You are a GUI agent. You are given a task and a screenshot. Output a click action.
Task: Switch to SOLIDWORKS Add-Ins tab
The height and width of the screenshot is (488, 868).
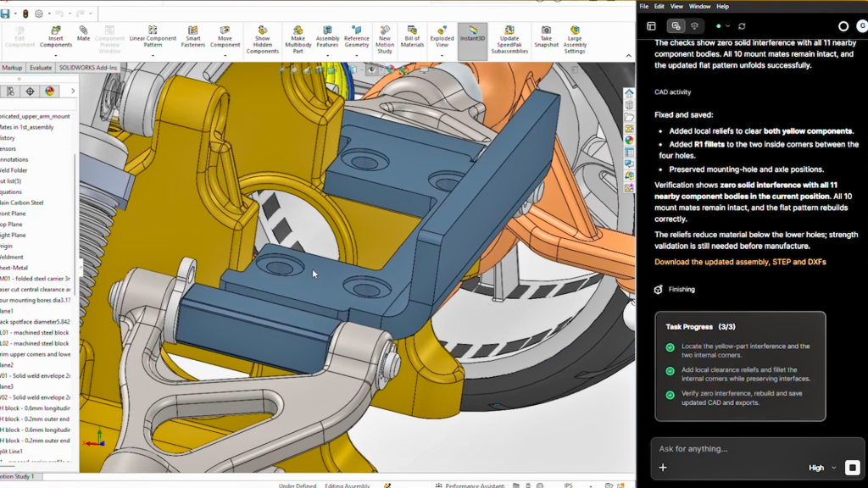click(88, 68)
